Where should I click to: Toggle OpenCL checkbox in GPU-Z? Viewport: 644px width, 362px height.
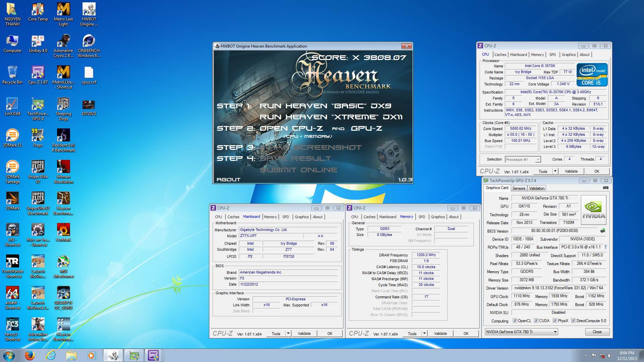click(515, 321)
